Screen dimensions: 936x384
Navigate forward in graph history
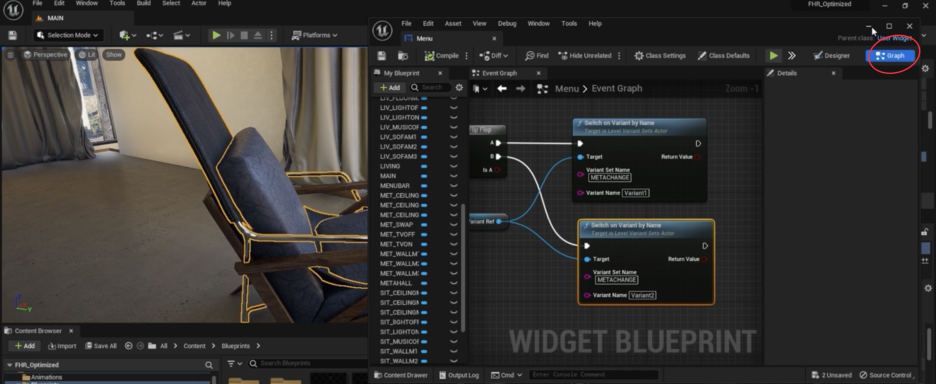click(521, 88)
